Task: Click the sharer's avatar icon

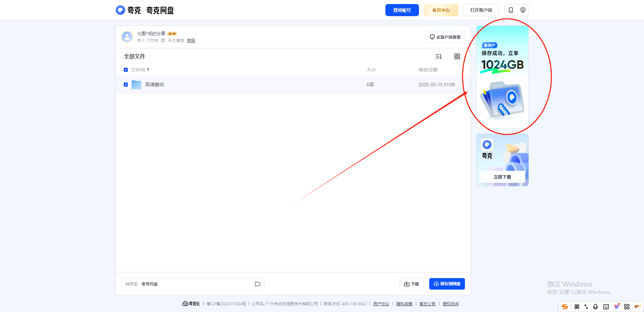Action: [127, 37]
